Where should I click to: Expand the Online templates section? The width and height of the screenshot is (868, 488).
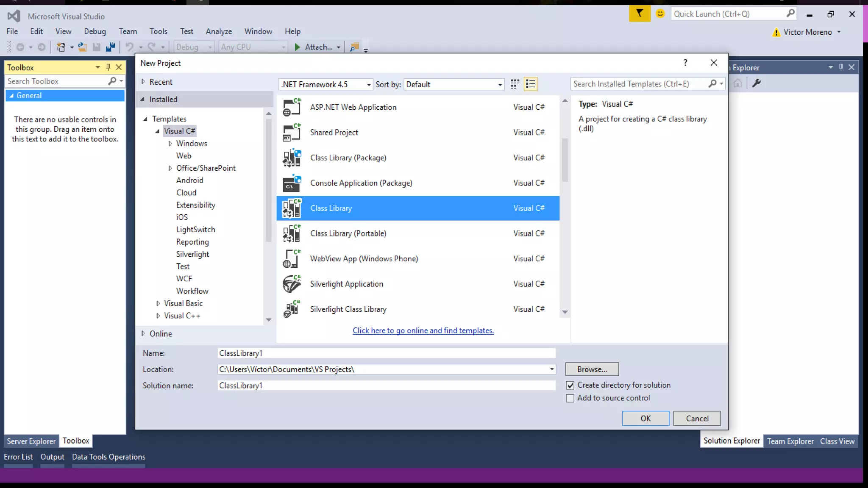click(143, 333)
